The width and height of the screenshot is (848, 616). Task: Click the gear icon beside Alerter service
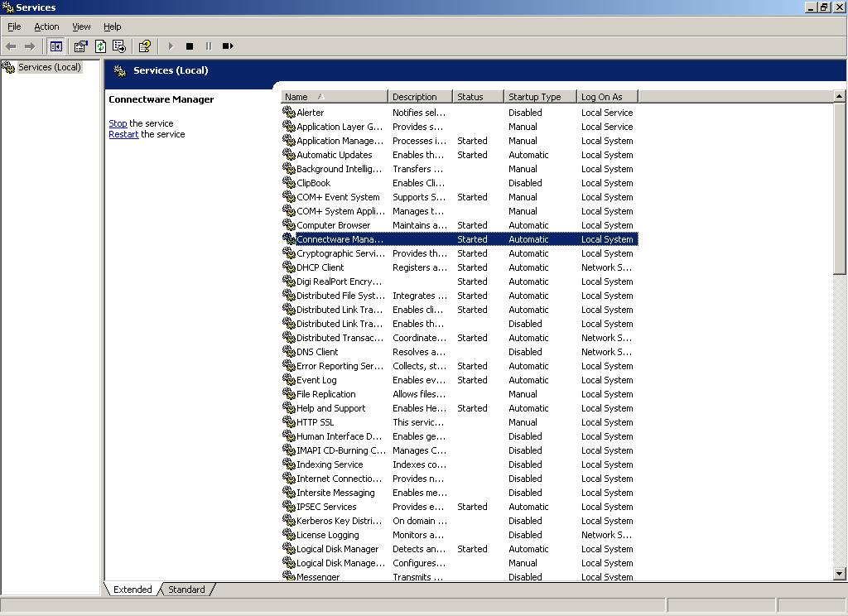click(x=289, y=113)
